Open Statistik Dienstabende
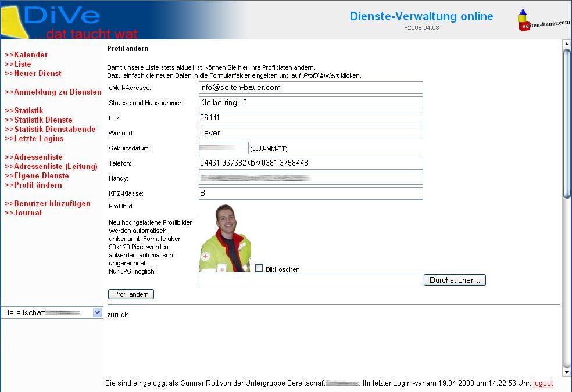Viewport: 572px width, 392px height. pos(50,130)
